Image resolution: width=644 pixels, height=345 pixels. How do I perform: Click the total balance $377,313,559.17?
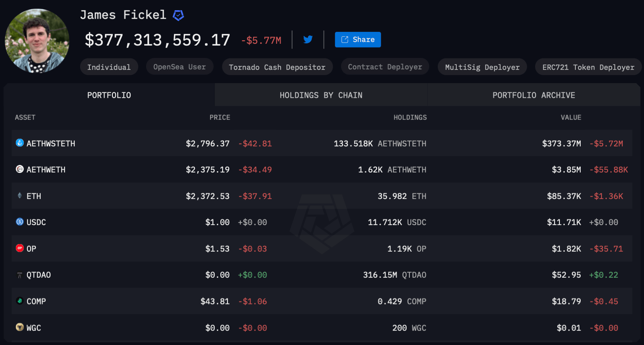tap(158, 40)
